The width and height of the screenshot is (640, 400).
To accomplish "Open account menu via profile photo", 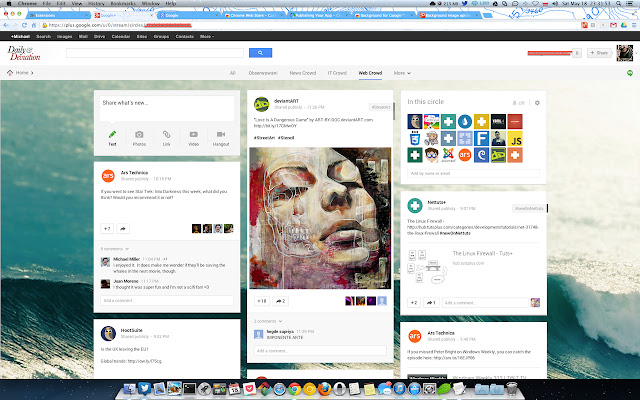I will click(x=624, y=53).
